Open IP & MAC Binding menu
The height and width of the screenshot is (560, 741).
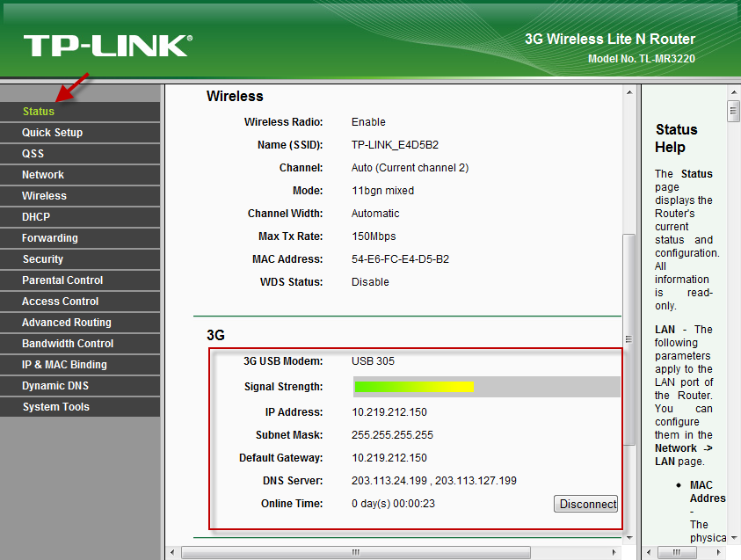[80, 365]
